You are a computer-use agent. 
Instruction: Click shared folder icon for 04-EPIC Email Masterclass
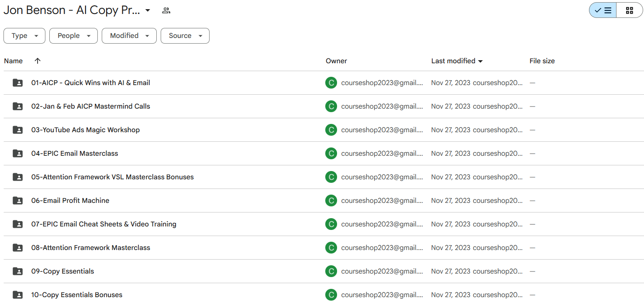tap(17, 154)
